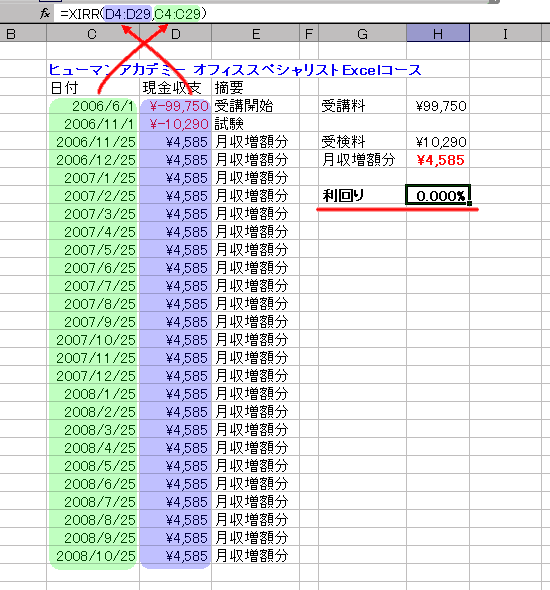Select the date cell 2008/2/25

[93, 412]
